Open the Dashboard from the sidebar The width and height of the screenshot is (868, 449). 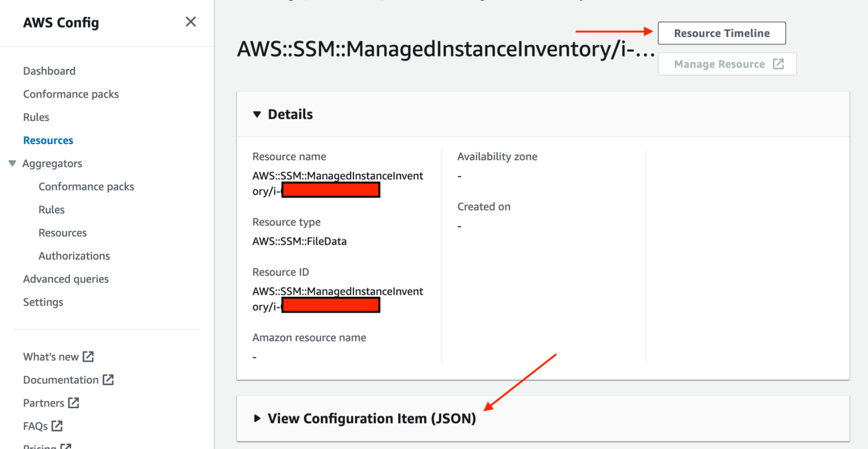click(x=49, y=70)
